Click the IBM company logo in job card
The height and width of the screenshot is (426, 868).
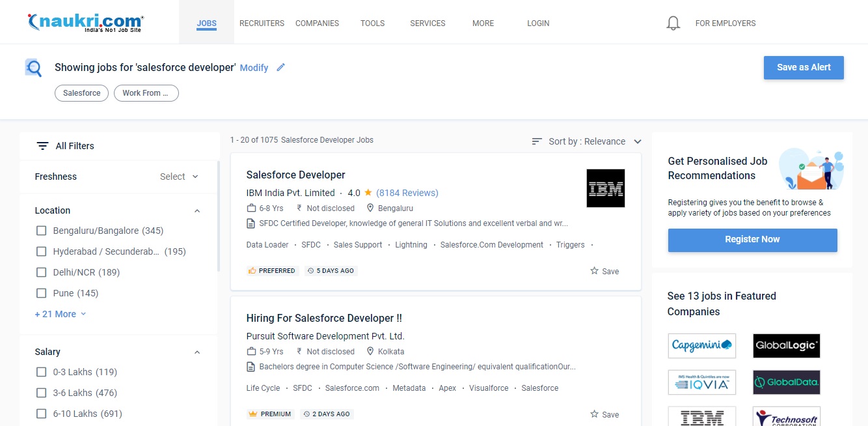(605, 188)
